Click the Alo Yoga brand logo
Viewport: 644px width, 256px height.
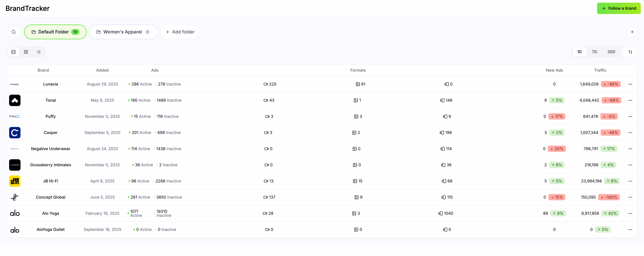click(x=15, y=213)
